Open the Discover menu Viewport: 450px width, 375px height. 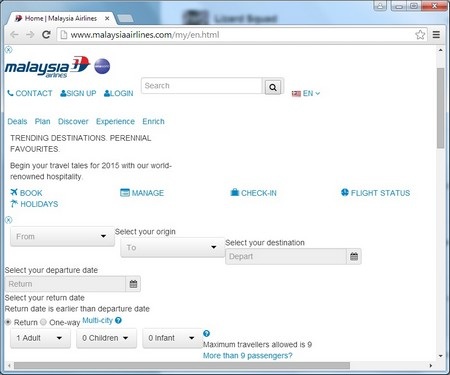point(73,121)
